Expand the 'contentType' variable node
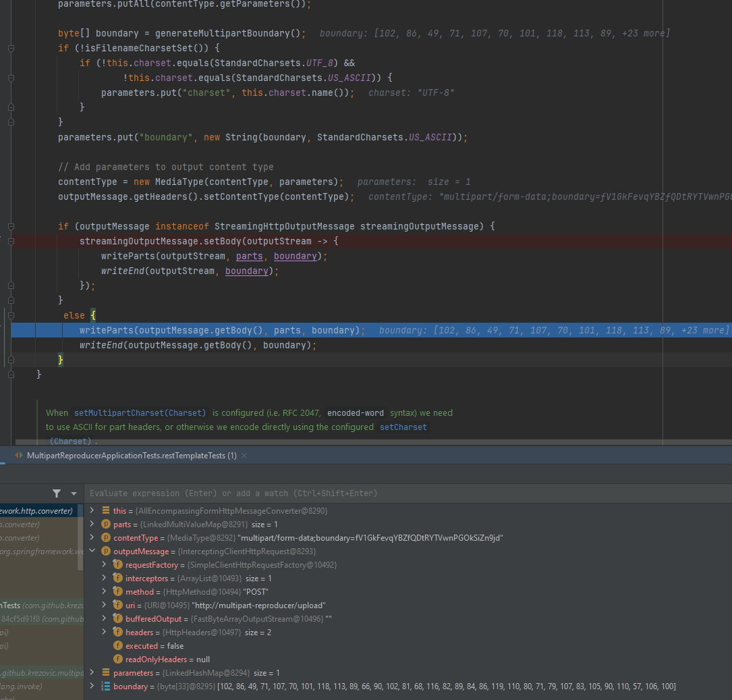The width and height of the screenshot is (732, 700). [92, 537]
